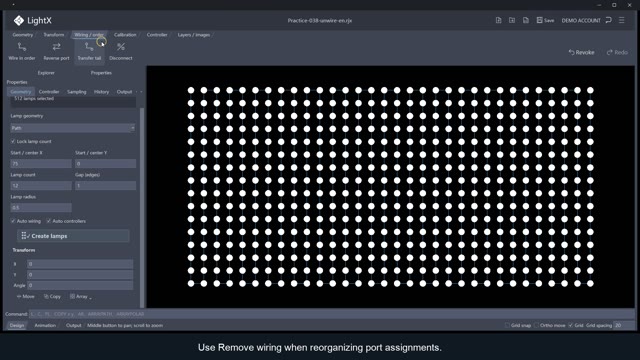Open the Layers / images ribbon tab
The height and width of the screenshot is (360, 640).
click(x=194, y=35)
